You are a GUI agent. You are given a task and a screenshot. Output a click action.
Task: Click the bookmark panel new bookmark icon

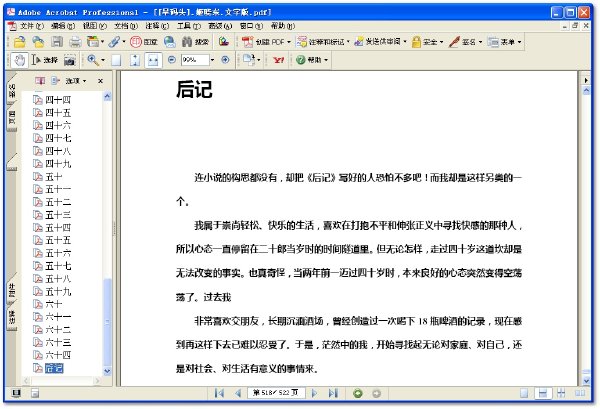pyautogui.click(x=40, y=81)
